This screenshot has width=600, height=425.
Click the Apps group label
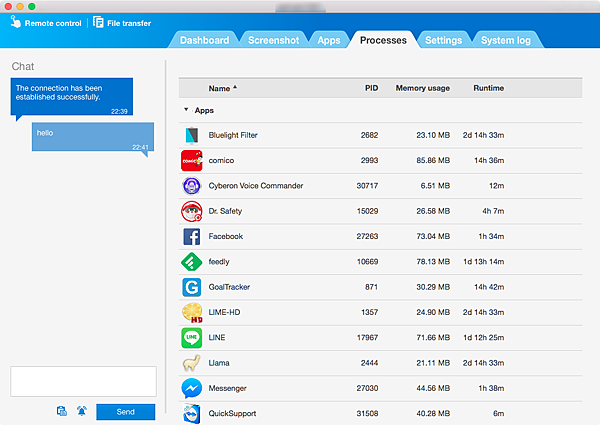(204, 111)
